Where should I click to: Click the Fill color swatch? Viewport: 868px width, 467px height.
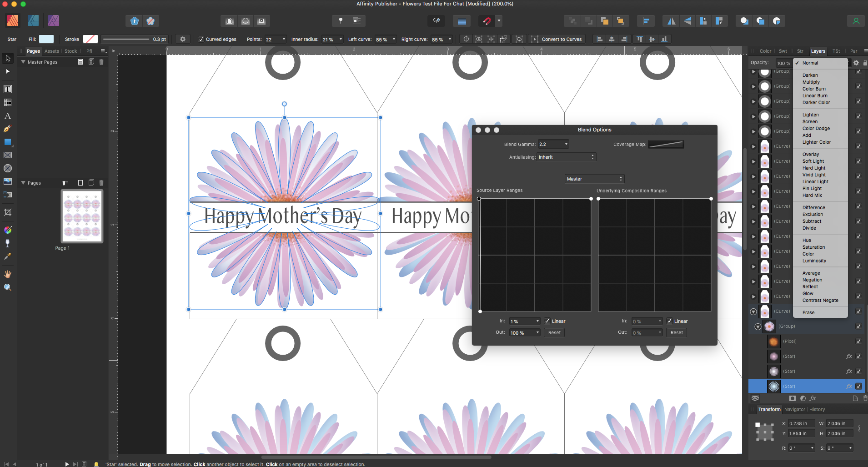pyautogui.click(x=46, y=39)
